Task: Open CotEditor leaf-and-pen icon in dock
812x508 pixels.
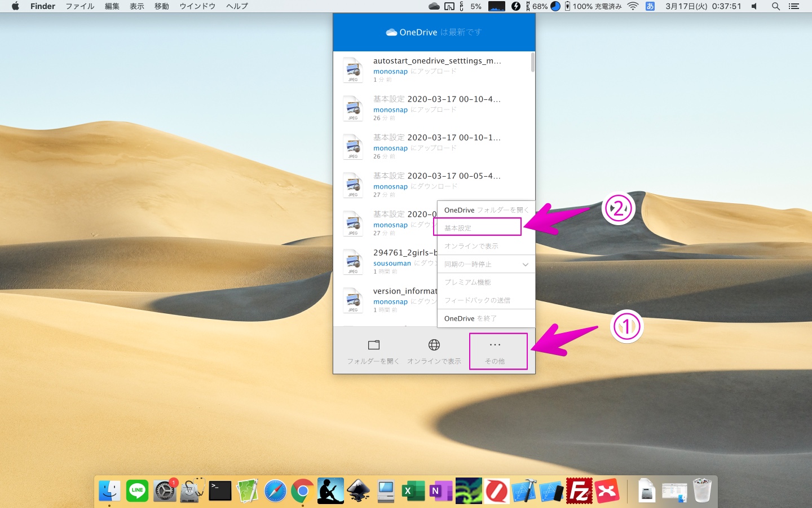Action: (248, 491)
